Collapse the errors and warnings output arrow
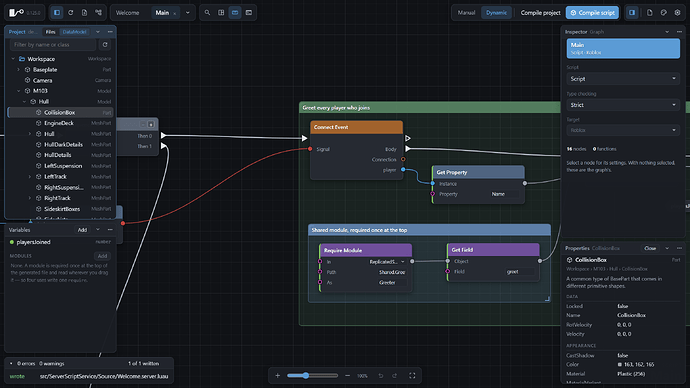 tap(11, 363)
